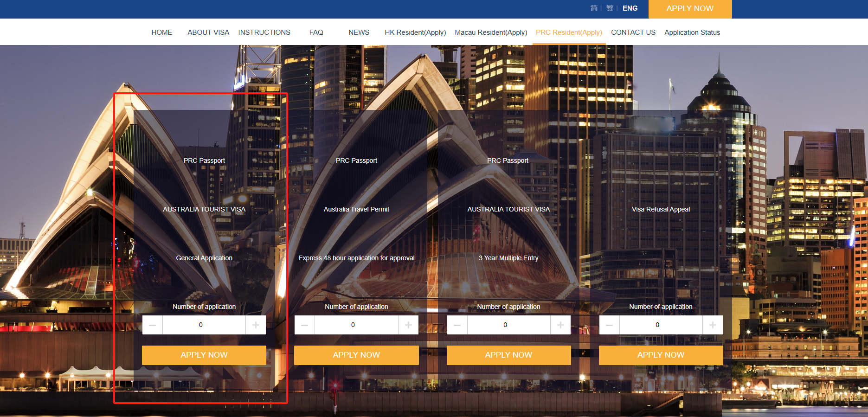Screen dimensions: 868x417
Task: Increase General Application quantity with plus icon
Action: click(256, 325)
